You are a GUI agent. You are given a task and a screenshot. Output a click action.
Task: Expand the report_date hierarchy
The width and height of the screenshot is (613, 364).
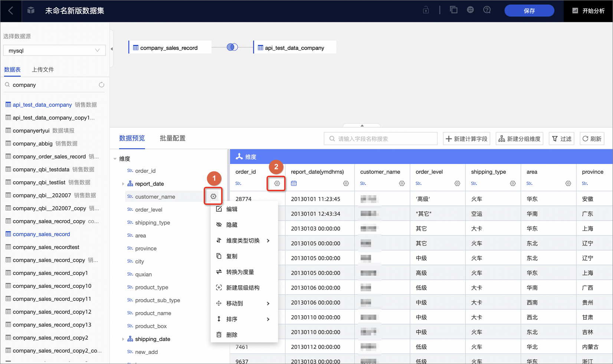(123, 184)
